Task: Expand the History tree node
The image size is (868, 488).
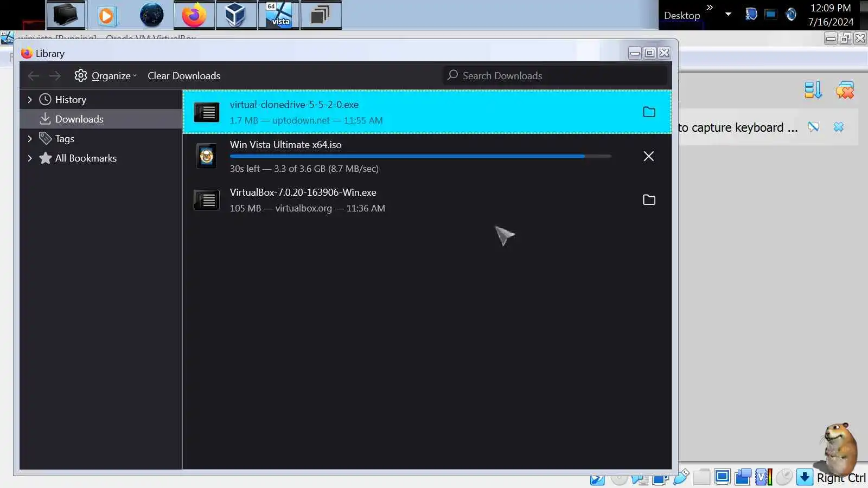Action: (30, 100)
